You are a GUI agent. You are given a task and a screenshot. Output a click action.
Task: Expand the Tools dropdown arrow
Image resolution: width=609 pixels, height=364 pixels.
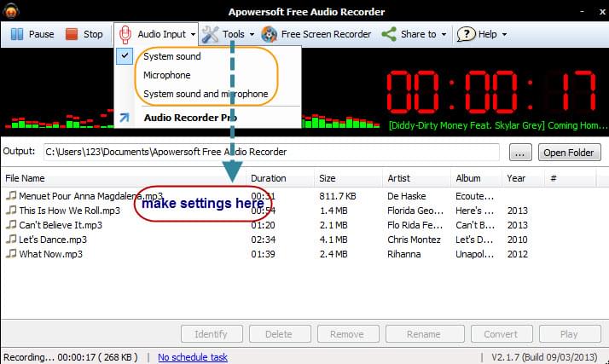tap(252, 35)
